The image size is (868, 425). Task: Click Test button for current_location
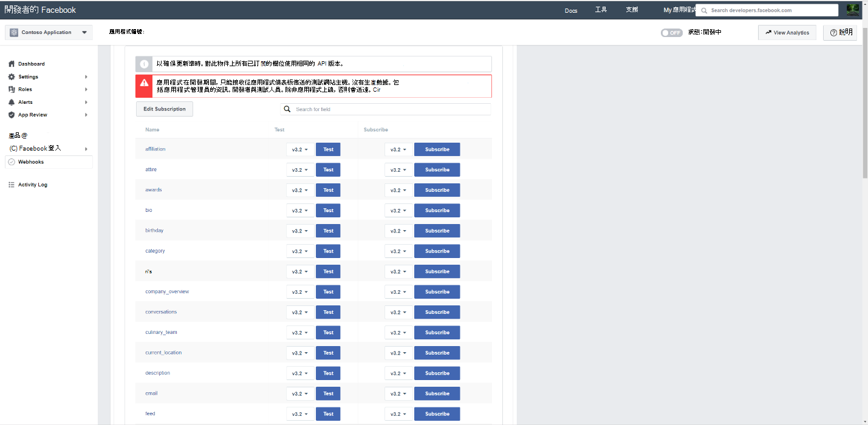click(x=328, y=353)
